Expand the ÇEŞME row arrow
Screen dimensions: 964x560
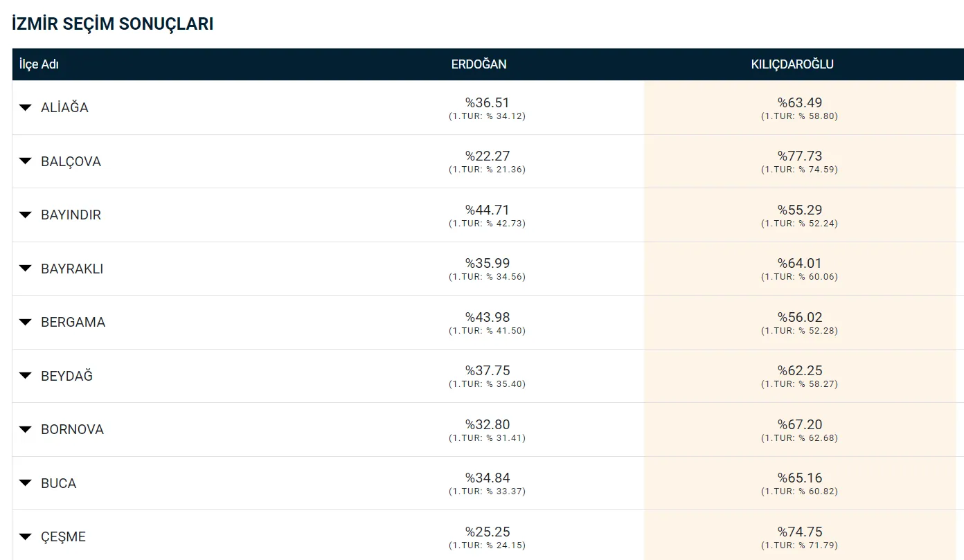click(26, 536)
